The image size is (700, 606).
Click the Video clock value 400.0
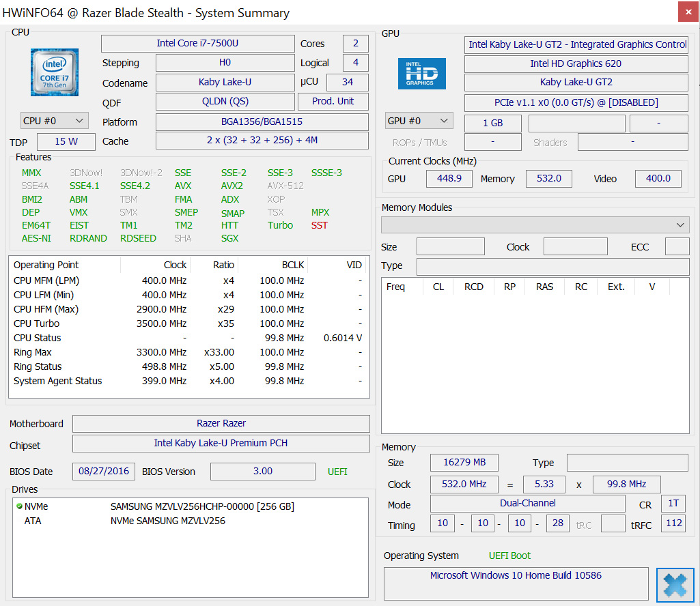658,179
